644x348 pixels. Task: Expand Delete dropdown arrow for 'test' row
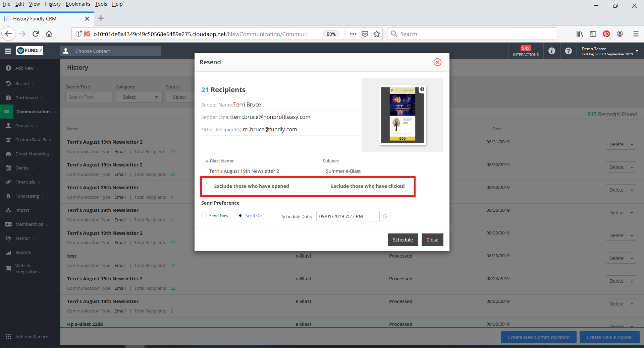click(632, 258)
